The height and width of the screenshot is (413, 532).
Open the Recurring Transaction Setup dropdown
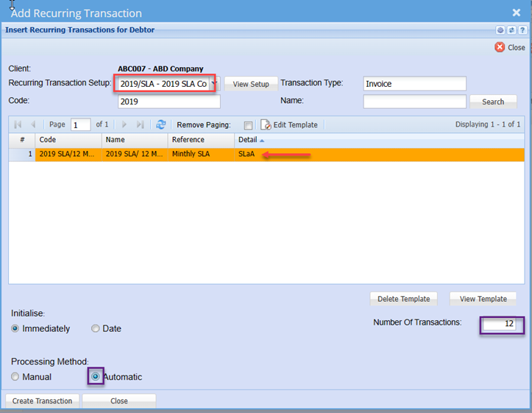[x=214, y=84]
